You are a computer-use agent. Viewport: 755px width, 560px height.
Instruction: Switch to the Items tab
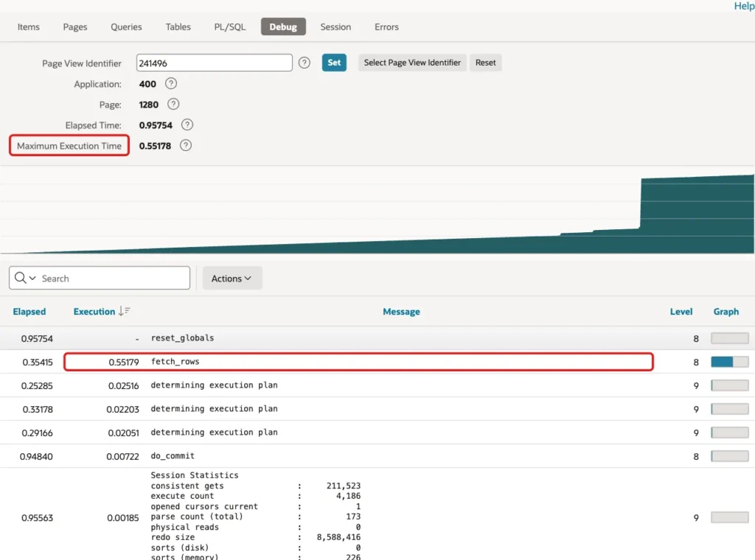coord(29,27)
